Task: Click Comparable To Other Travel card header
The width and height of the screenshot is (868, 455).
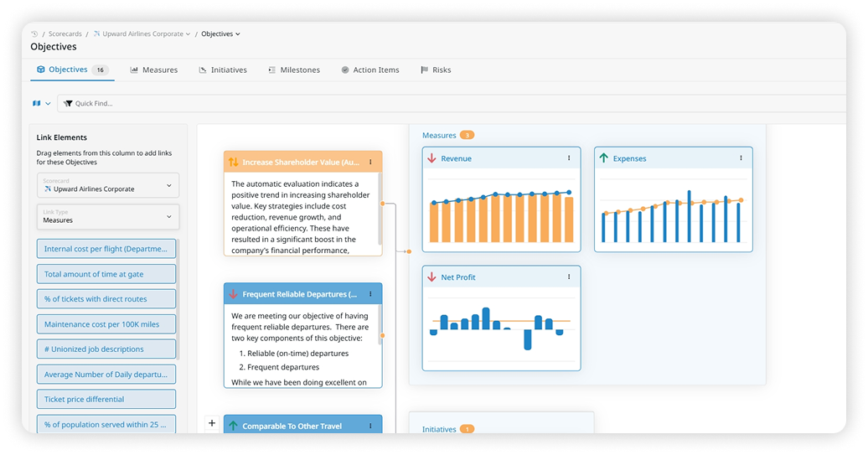Action: (302, 425)
